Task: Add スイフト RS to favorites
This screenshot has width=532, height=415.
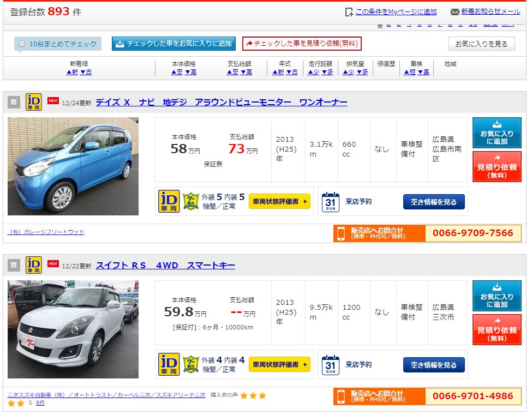Action: tap(497, 296)
